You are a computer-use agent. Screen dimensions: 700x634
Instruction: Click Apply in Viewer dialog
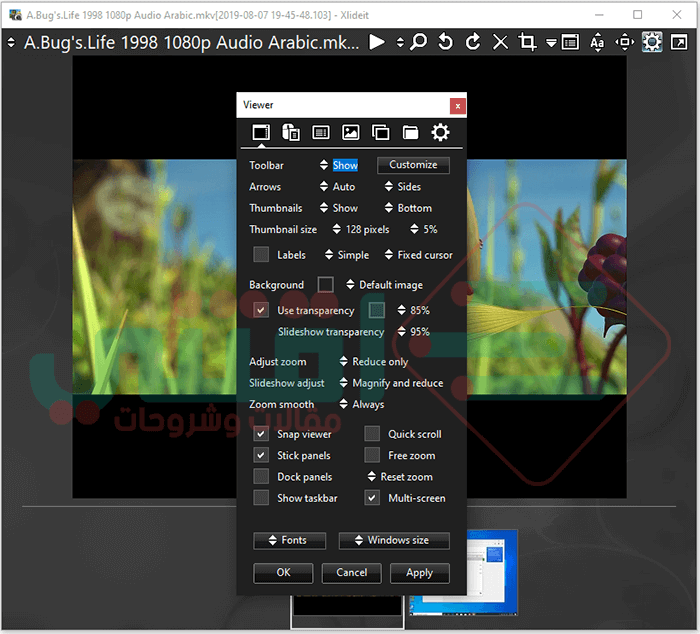click(420, 573)
